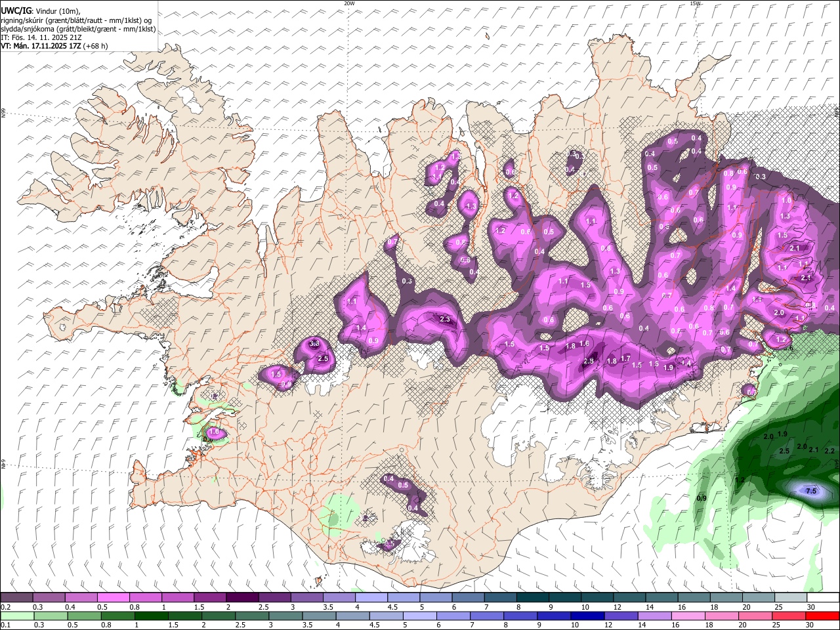This screenshot has width=840, height=630.
Task: Click the pink 18–20 rain legend swatch
Action: tap(721, 616)
